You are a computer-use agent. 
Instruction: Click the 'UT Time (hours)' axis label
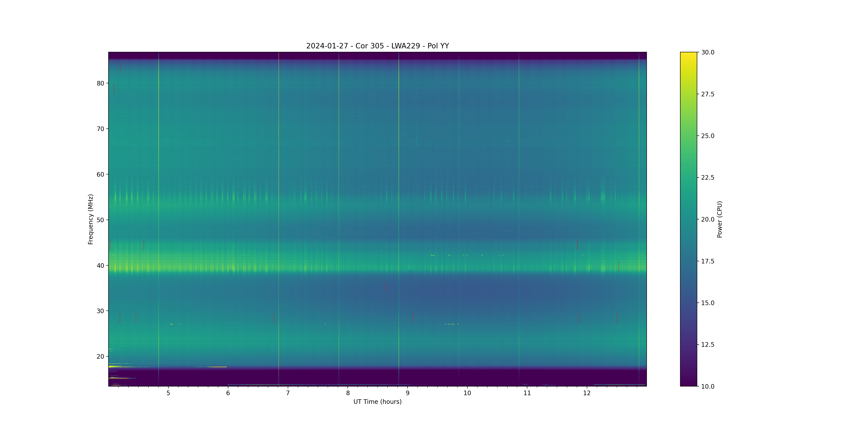(x=377, y=402)
